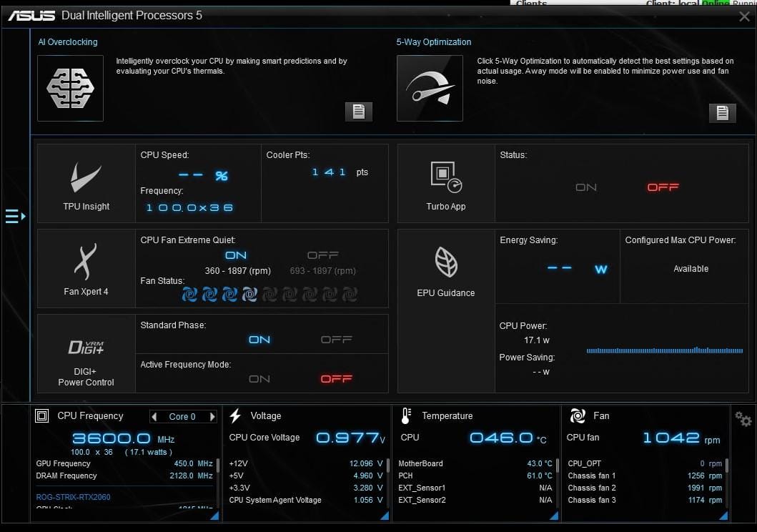Click the 360 - 1897 (rpm) range

coord(237,271)
